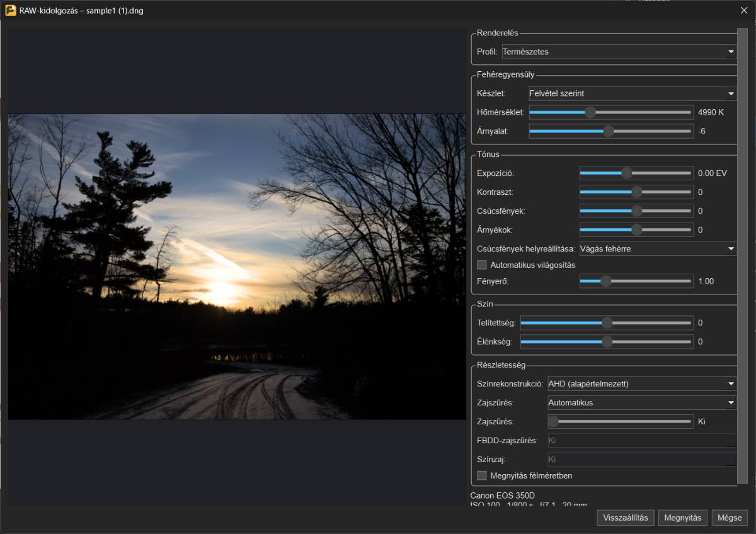Click the Árnyékok slider handle

637,229
